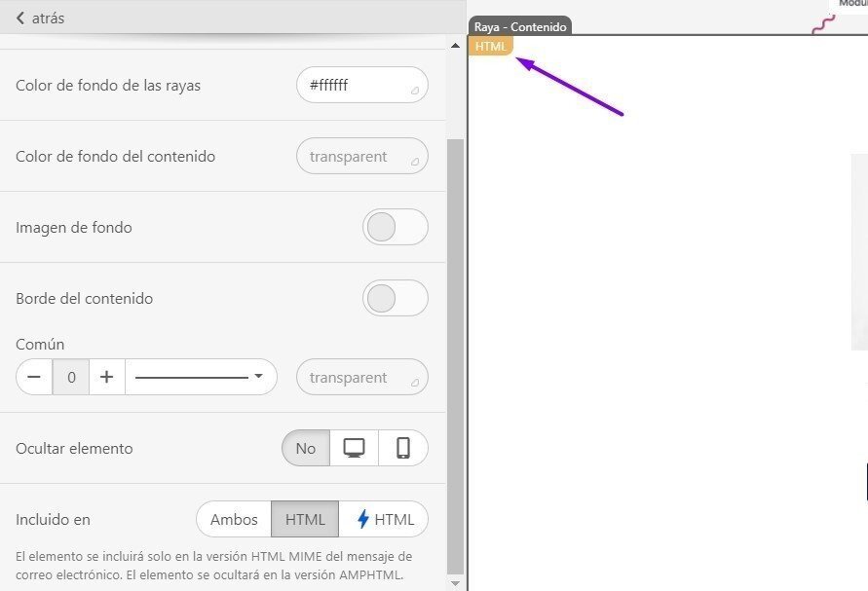Select Ambos under Incluido en
Viewport: 868px width, 591px height.
[x=234, y=519]
